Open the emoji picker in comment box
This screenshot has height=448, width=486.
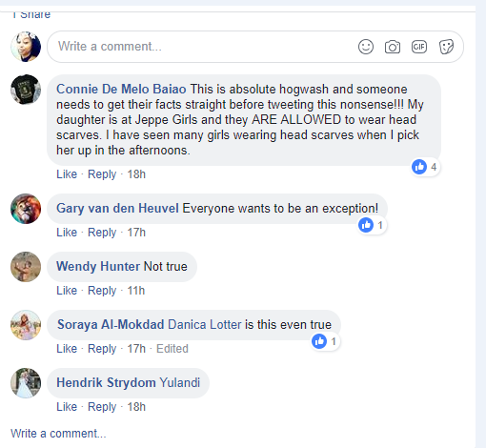(366, 47)
